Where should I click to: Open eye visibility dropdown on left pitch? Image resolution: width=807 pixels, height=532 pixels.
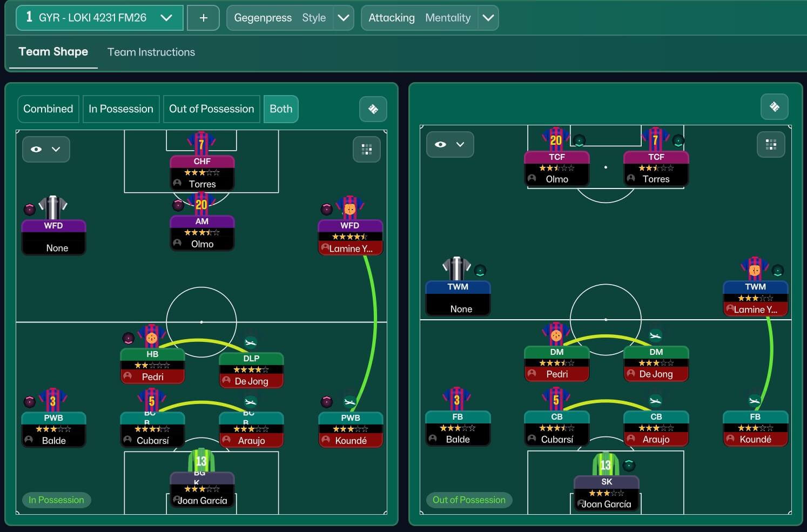tap(46, 150)
